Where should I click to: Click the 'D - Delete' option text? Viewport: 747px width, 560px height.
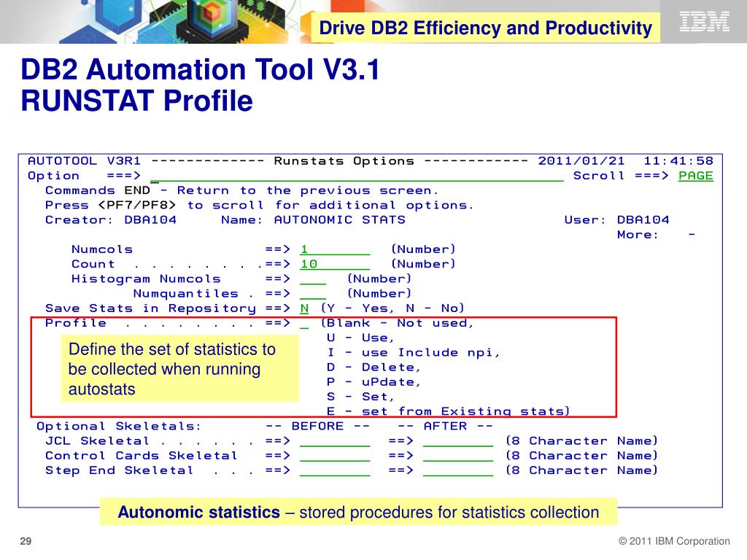373,367
